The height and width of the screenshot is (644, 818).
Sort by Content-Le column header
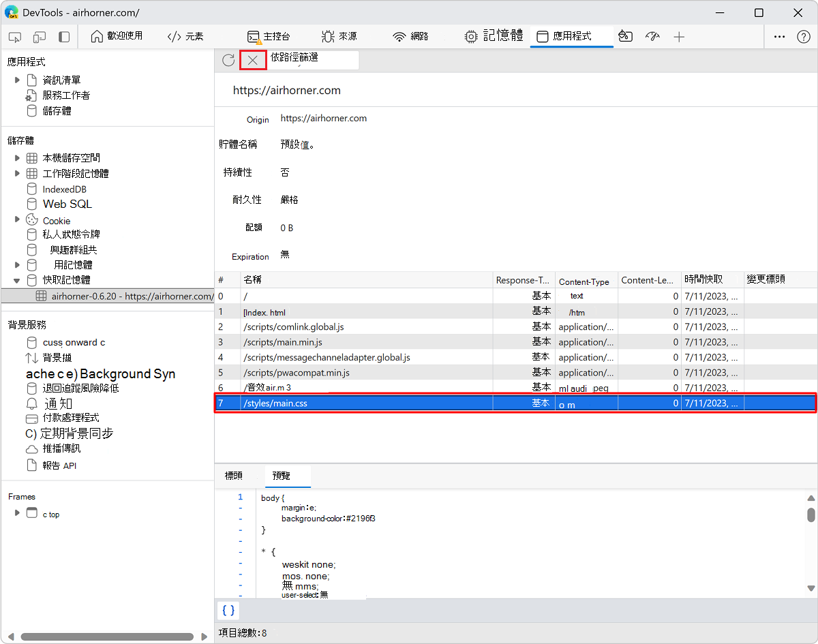click(649, 280)
